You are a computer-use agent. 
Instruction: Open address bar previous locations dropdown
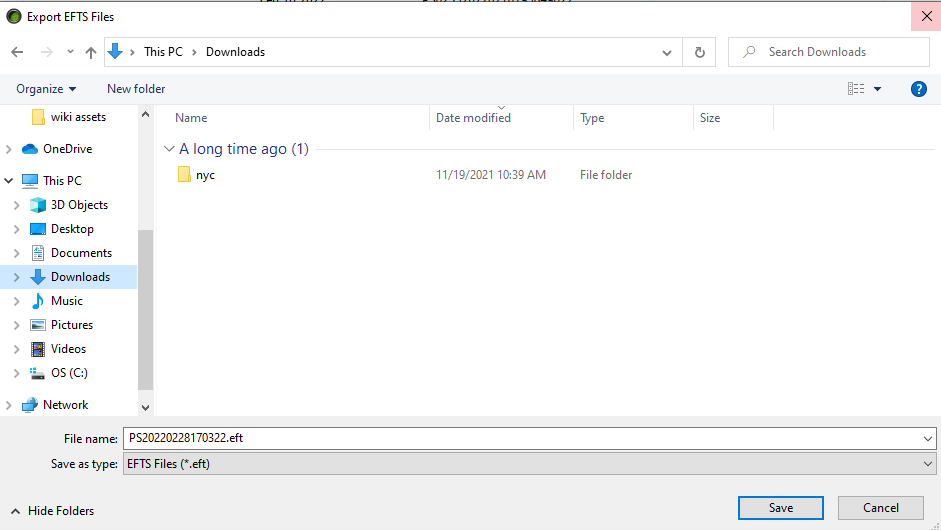[668, 52]
